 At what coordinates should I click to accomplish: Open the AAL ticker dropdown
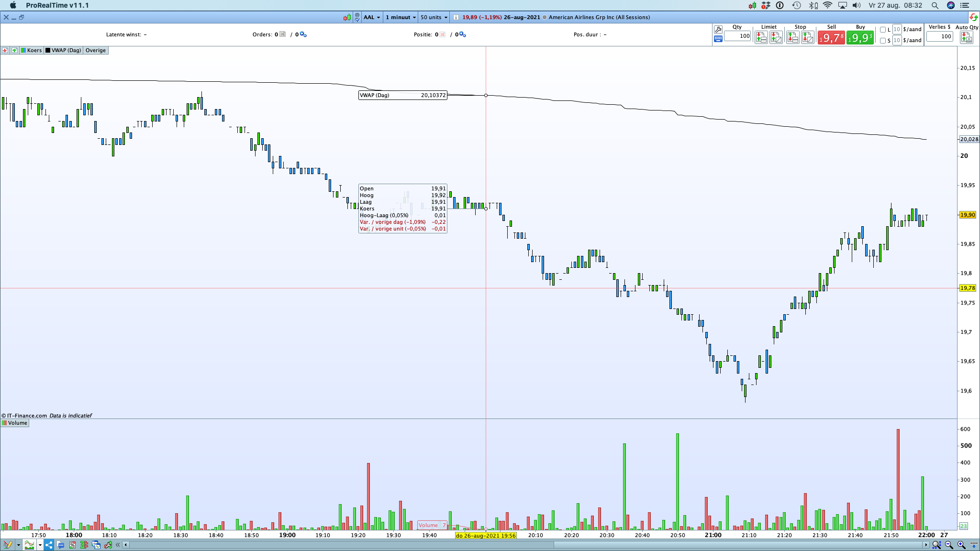(x=372, y=17)
